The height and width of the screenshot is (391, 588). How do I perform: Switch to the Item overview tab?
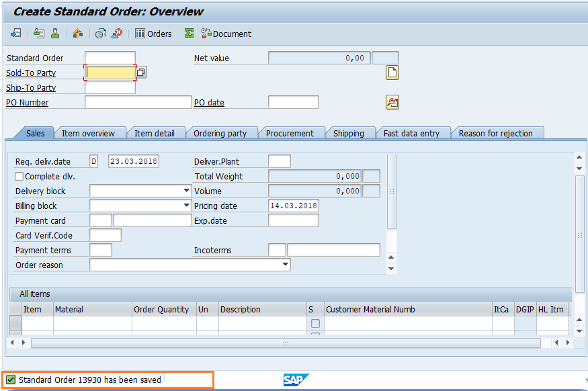(x=88, y=133)
